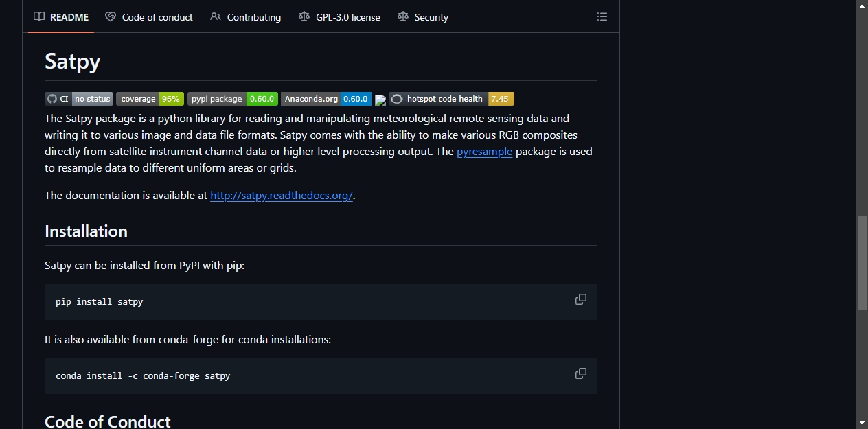The image size is (868, 429).
Task: Click the Satpy heading
Action: point(73,61)
